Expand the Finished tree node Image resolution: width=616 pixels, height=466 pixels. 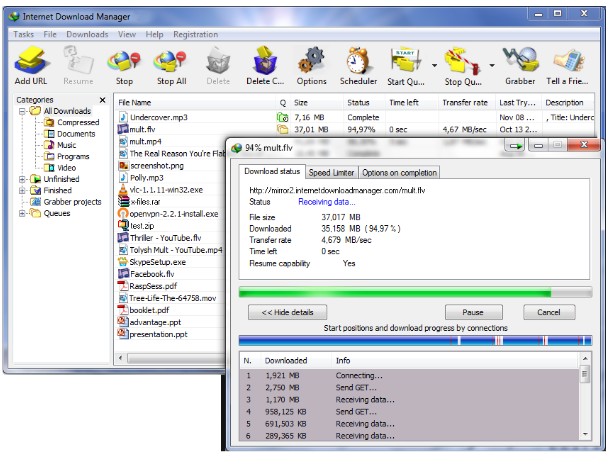pos(22,191)
